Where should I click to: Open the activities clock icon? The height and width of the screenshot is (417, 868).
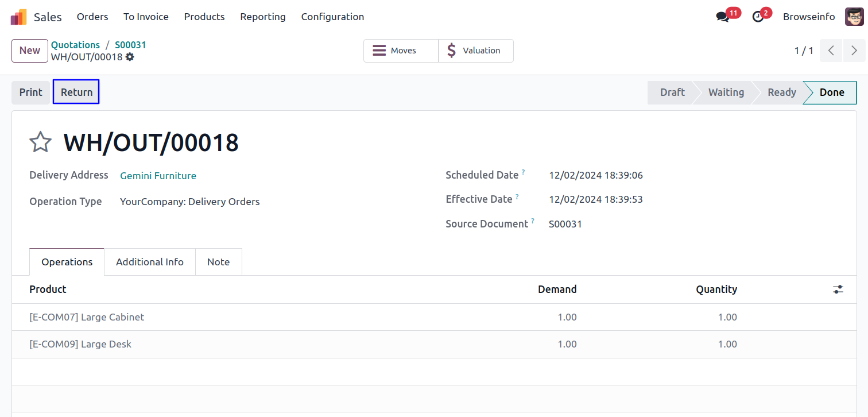758,17
